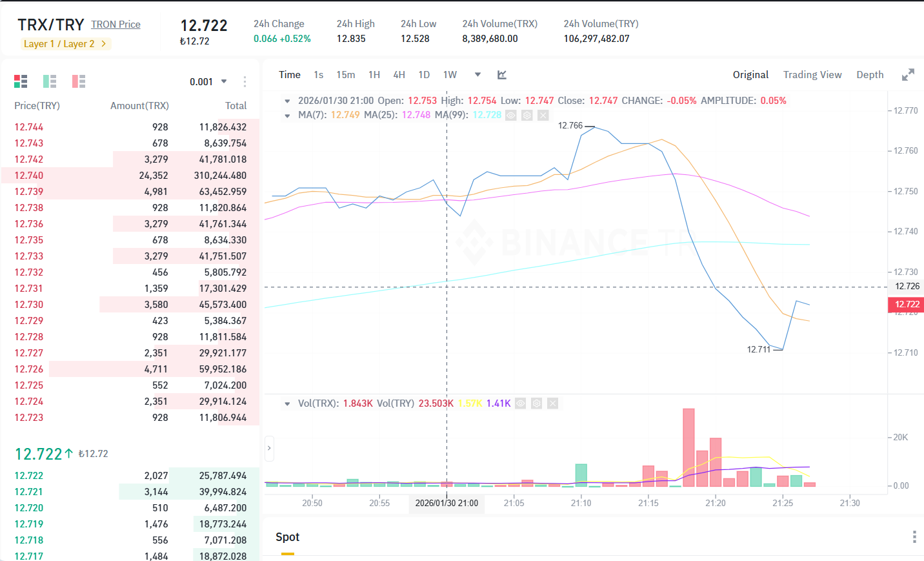This screenshot has height=561, width=924.
Task: Open MA indicator settings gear
Action: click(527, 115)
